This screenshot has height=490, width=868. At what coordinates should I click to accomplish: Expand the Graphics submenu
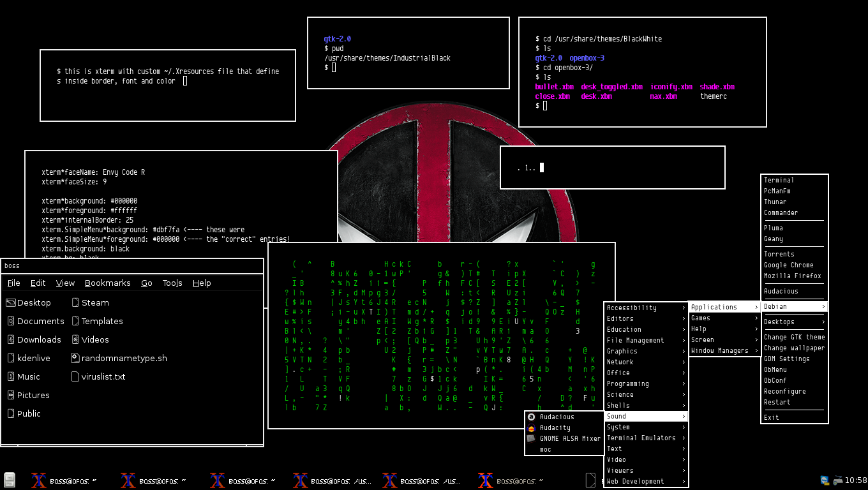[646, 351]
